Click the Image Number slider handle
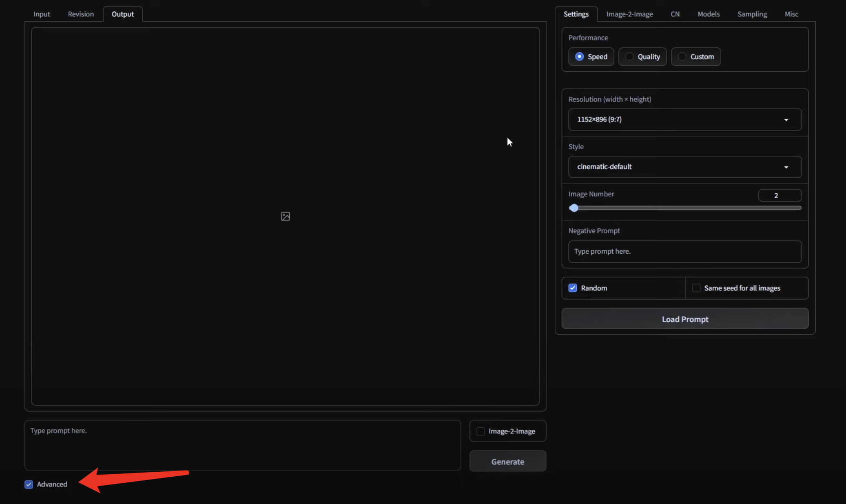 tap(574, 208)
